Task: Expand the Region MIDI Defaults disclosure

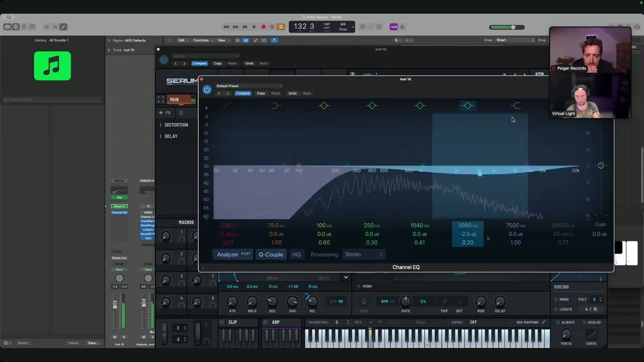Action: pyautogui.click(x=109, y=40)
